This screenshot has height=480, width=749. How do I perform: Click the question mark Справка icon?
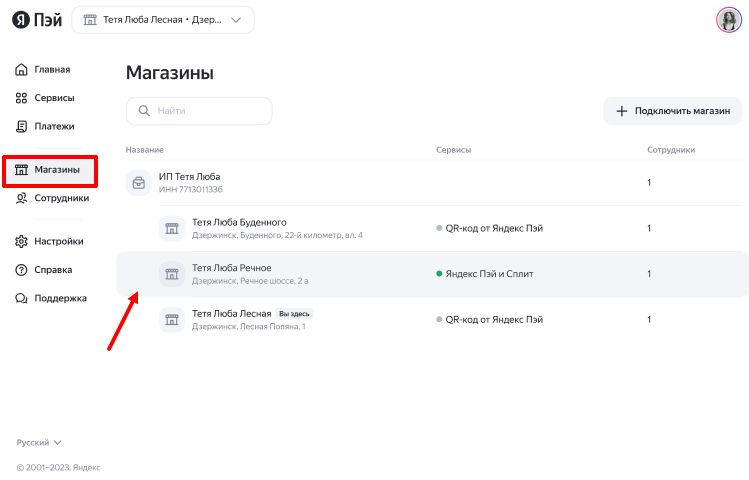coord(22,270)
